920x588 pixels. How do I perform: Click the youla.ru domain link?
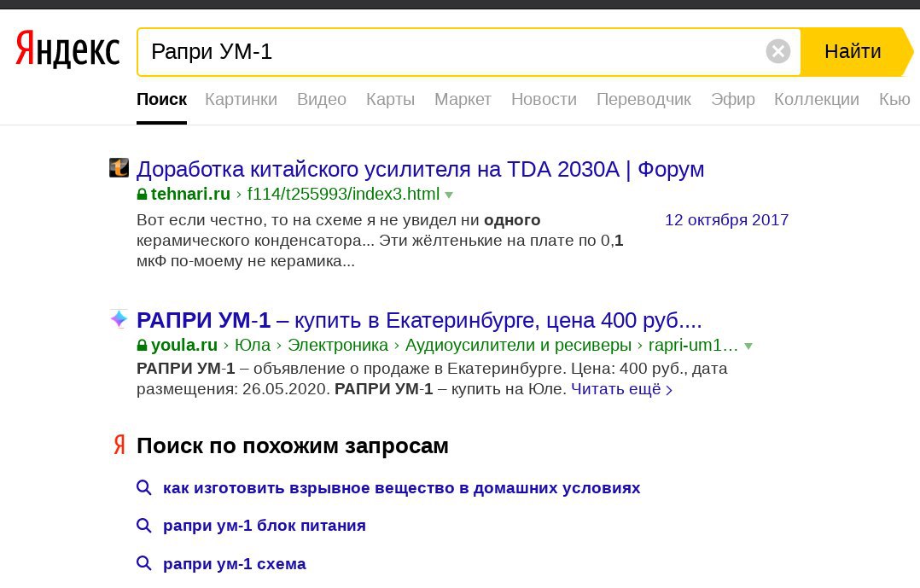184,345
